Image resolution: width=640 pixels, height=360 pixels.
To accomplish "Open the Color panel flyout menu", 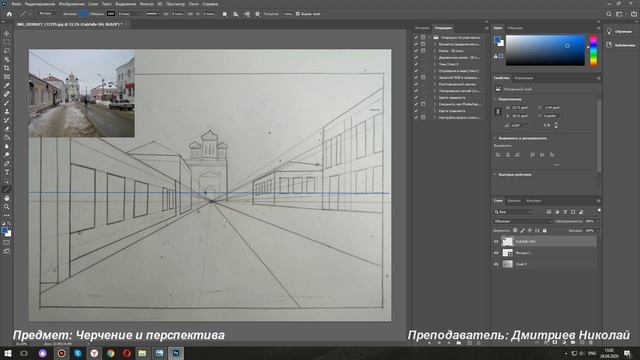I will [x=598, y=28].
